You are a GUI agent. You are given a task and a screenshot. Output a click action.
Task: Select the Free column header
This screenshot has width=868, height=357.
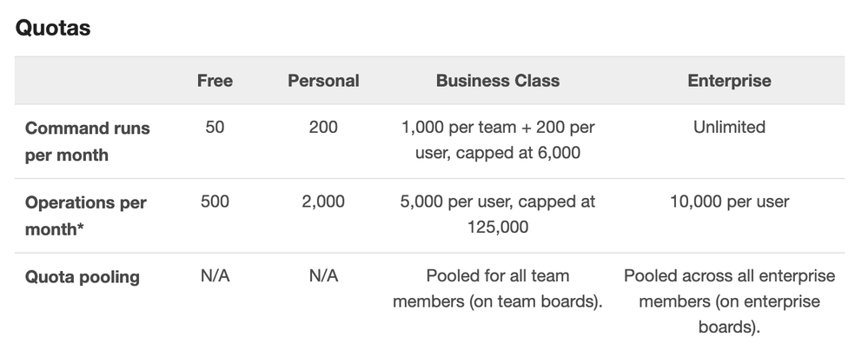tap(215, 81)
